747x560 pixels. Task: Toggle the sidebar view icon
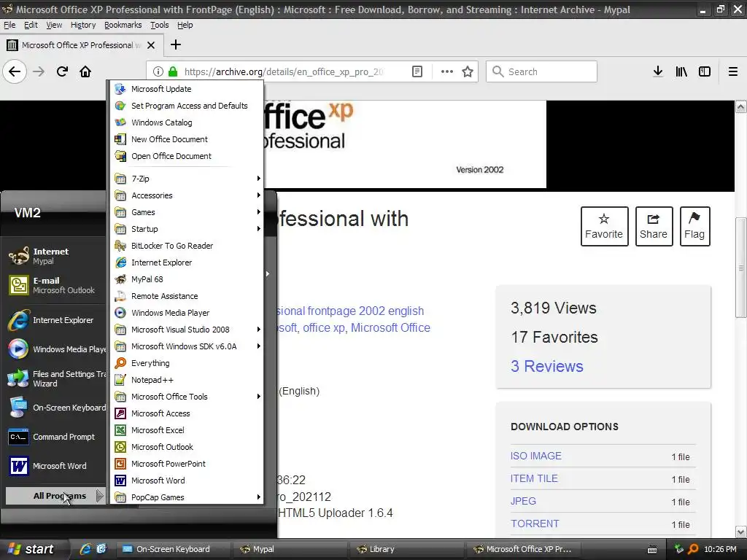[705, 71]
